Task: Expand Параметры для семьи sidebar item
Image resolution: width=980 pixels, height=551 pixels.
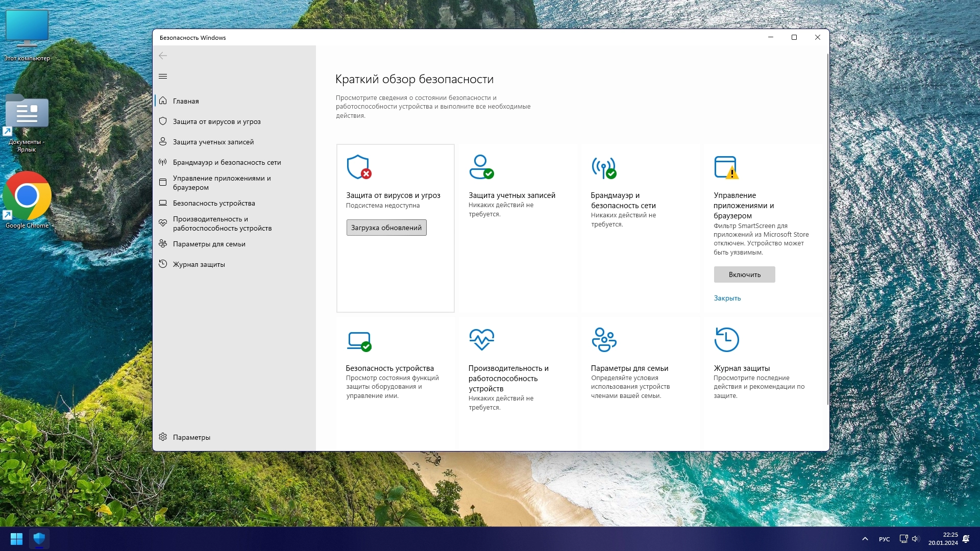Action: click(209, 243)
